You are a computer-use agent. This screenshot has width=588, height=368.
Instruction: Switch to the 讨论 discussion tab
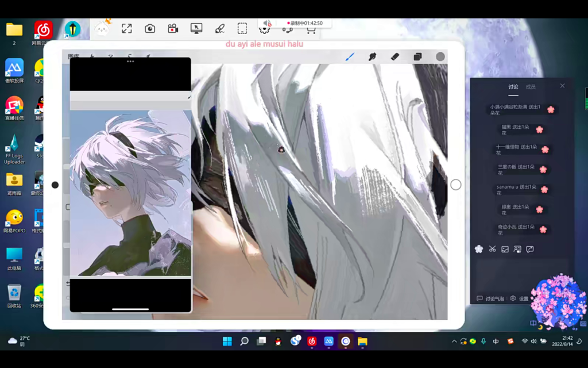pos(513,87)
